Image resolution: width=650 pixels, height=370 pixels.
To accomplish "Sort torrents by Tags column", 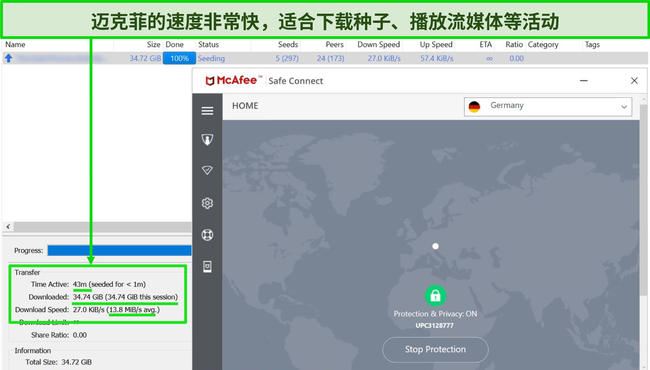I will click(592, 44).
